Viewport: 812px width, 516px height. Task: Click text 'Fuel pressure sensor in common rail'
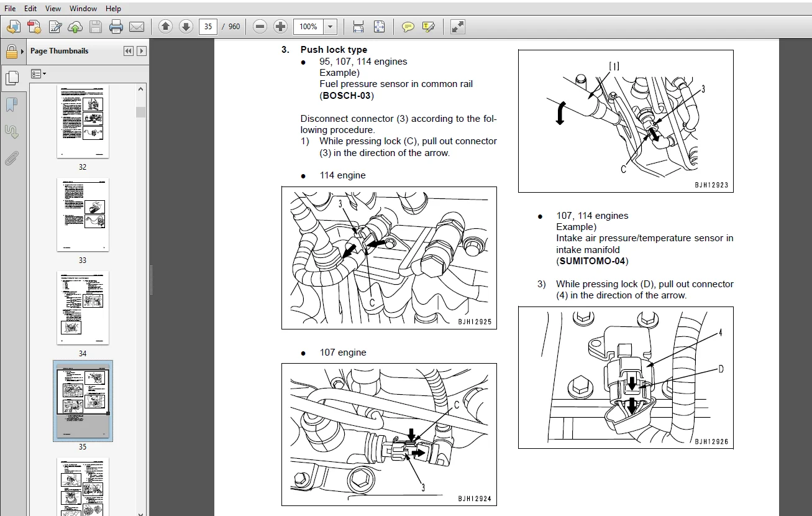pos(396,84)
